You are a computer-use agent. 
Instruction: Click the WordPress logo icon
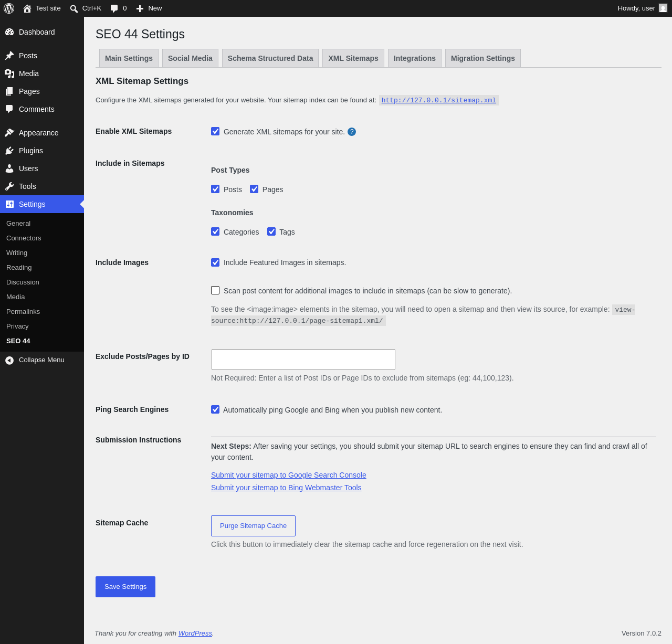pos(9,8)
